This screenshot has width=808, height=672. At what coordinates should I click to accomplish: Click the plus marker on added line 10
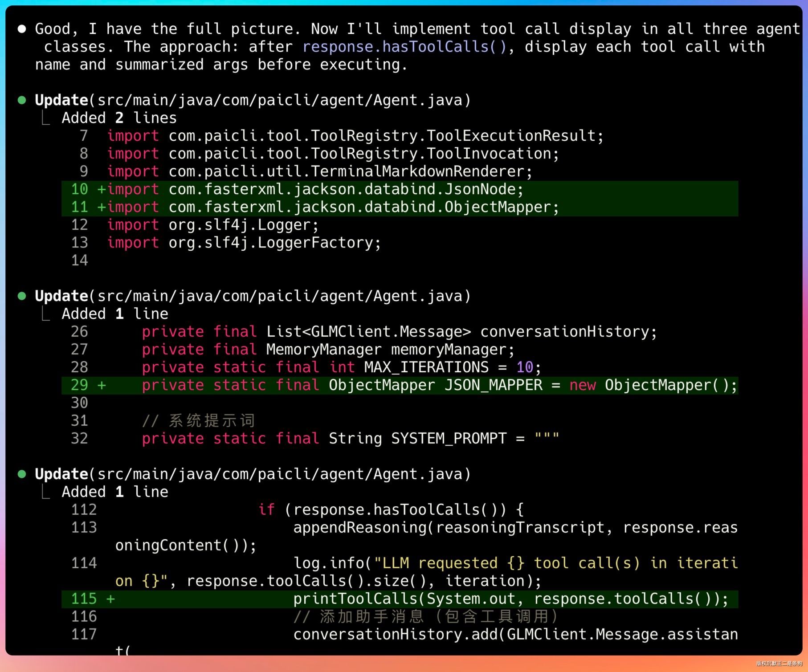pos(102,189)
